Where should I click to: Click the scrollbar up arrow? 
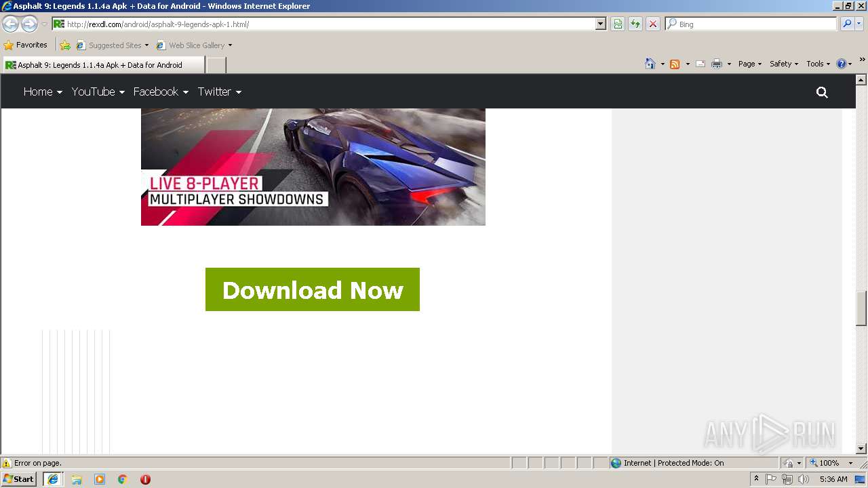pos(861,79)
